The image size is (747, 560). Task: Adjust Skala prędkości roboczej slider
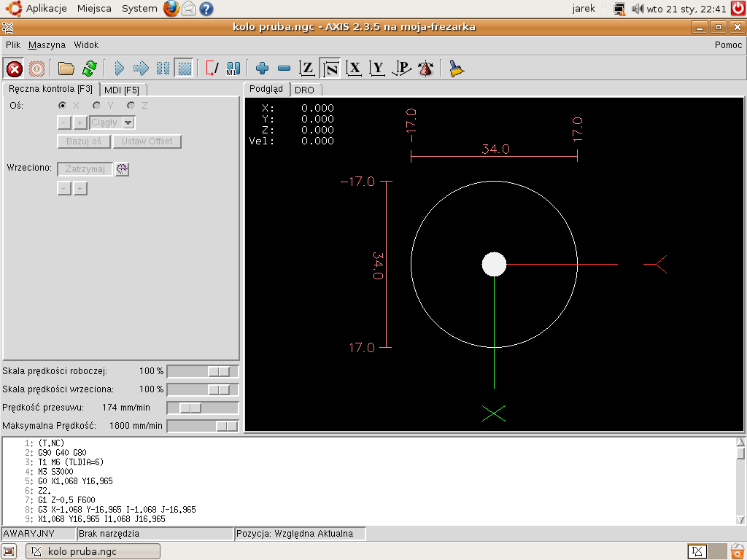203,371
